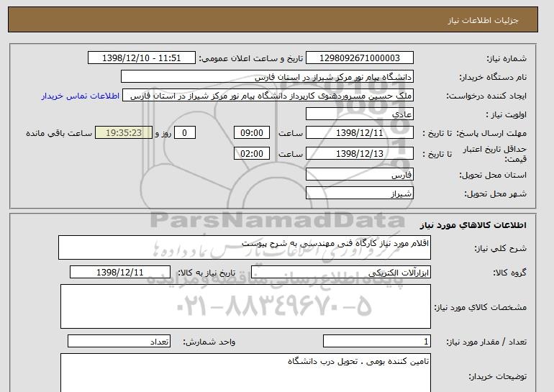Viewport: 554px width, 392px height.
Task: Click price validity date 1398/12/13 field
Action: point(359,154)
